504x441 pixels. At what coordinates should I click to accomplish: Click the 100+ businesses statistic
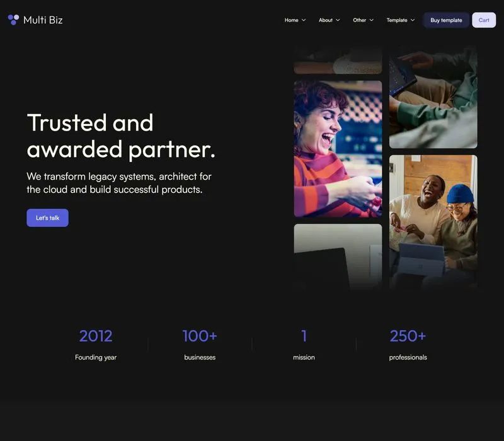(200, 345)
